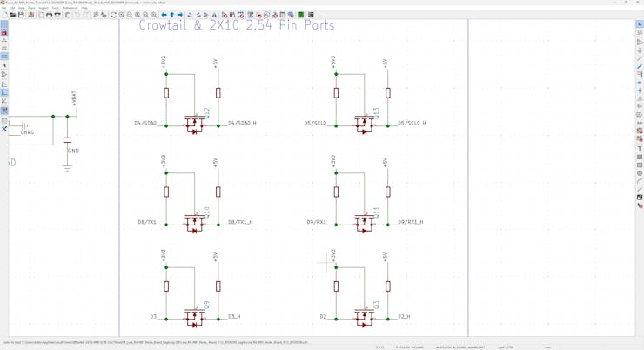This screenshot has height=350, width=644.
Task: Open the File menu
Action: click(3, 8)
